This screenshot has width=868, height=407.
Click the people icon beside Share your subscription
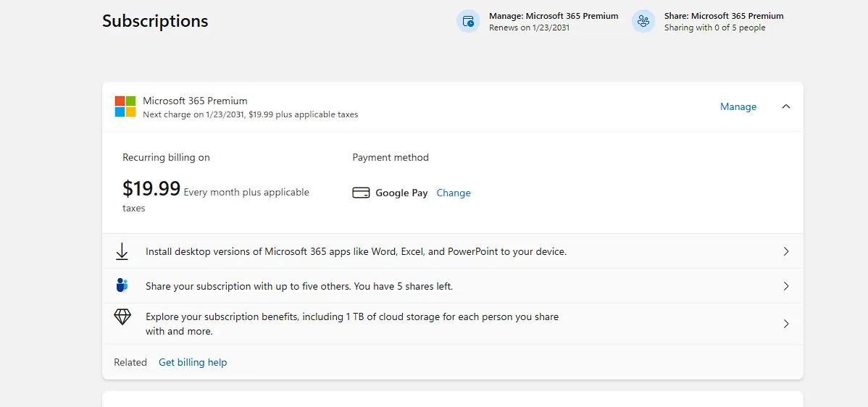pos(122,285)
